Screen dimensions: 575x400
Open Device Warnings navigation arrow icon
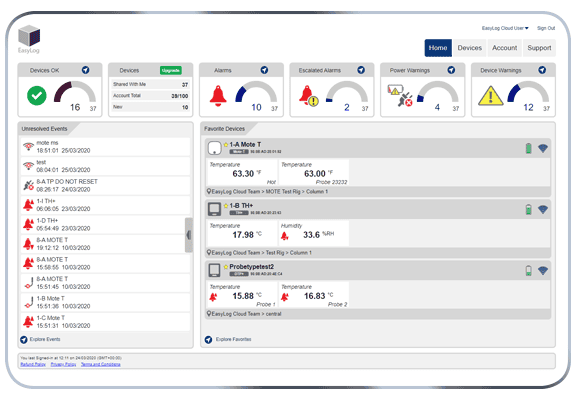(542, 70)
